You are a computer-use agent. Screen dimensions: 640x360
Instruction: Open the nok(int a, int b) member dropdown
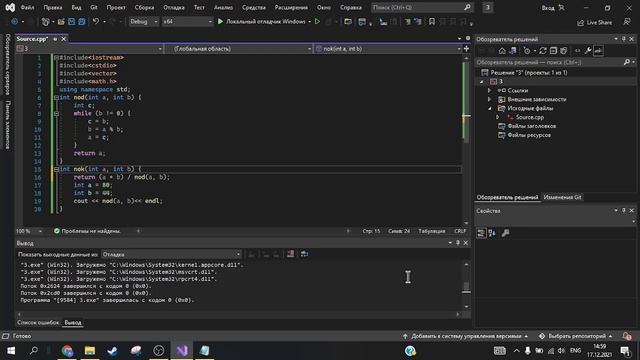tap(388, 49)
